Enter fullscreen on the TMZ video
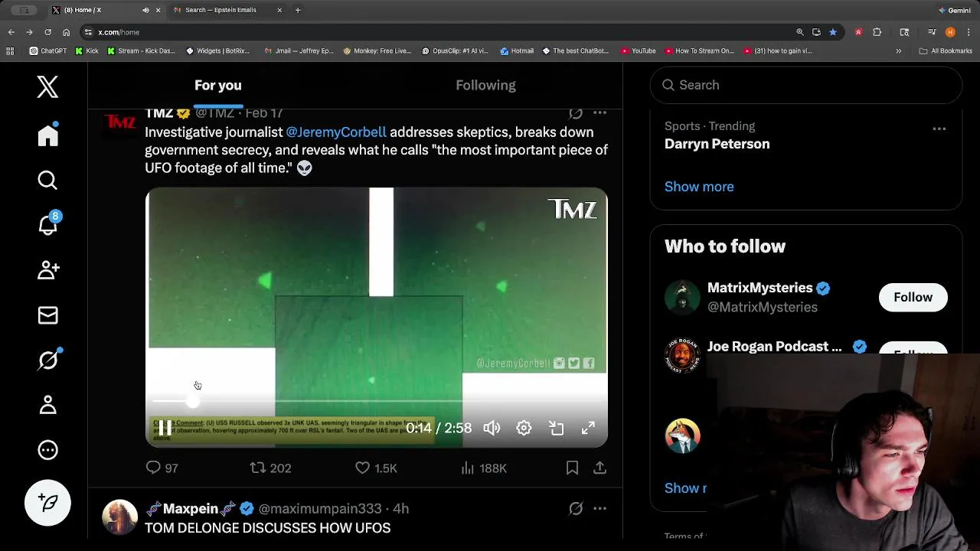 (x=587, y=428)
